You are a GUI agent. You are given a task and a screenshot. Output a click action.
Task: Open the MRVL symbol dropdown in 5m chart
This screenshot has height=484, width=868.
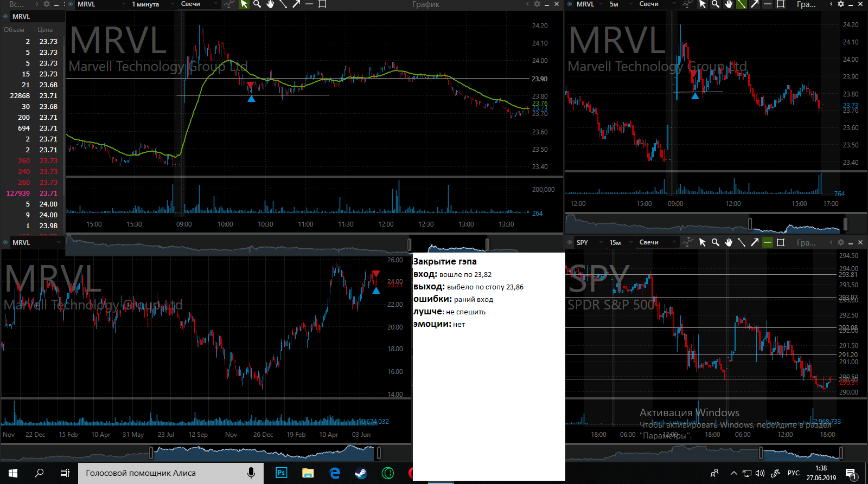point(589,4)
